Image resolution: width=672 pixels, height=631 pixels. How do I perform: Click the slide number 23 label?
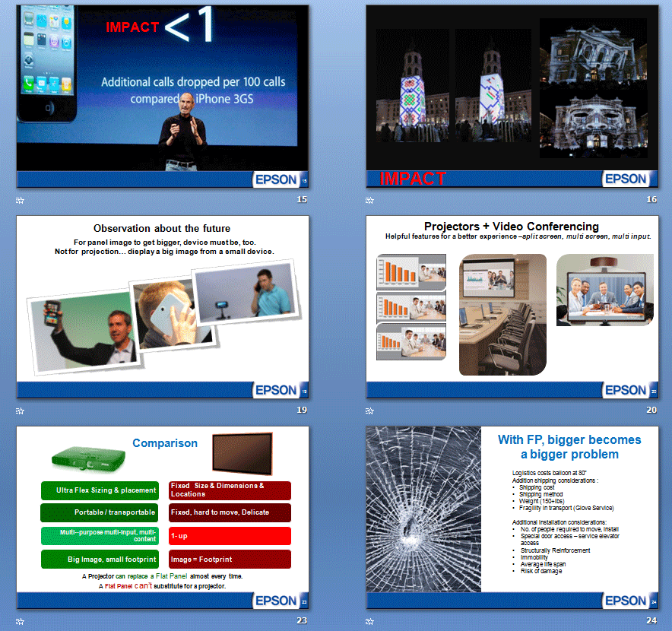click(x=302, y=620)
